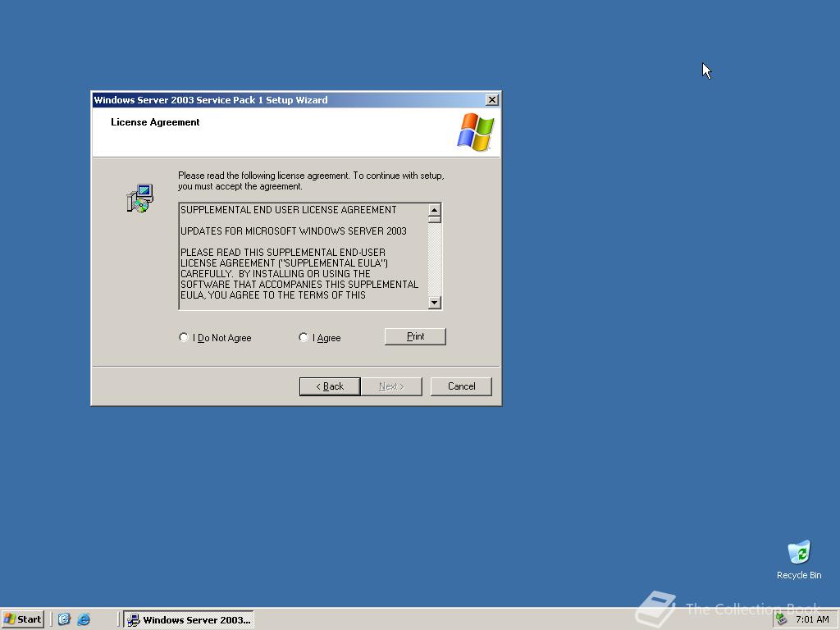Select the Windows Server 2003 taskbar button
Image resolution: width=840 pixels, height=630 pixels.
click(x=189, y=620)
